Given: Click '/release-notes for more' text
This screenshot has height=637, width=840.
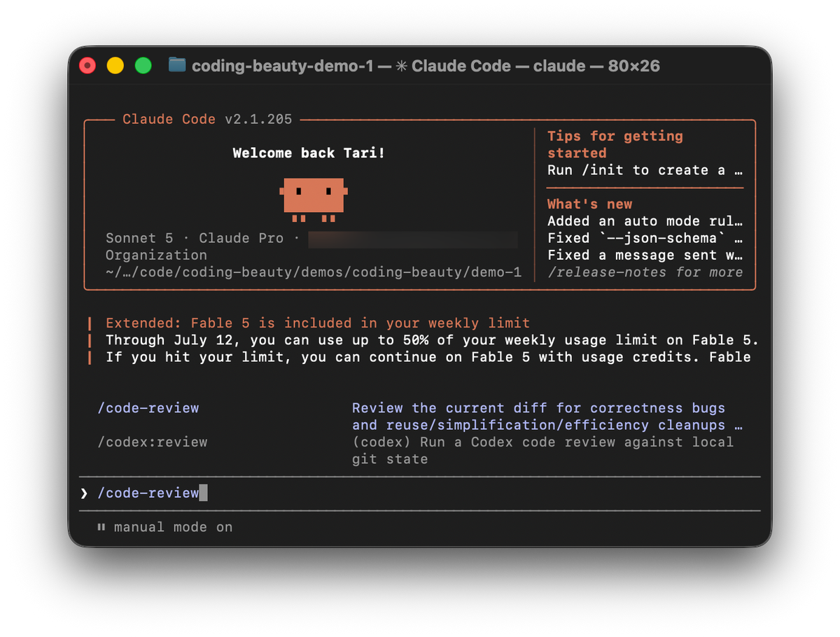Looking at the screenshot, I should (x=645, y=272).
